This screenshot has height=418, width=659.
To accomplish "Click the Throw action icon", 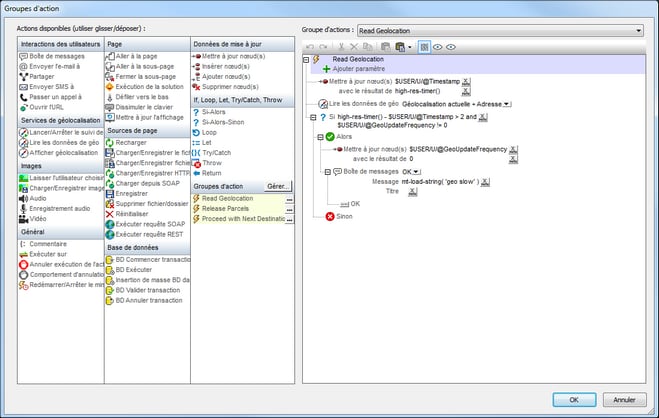I will 196,161.
